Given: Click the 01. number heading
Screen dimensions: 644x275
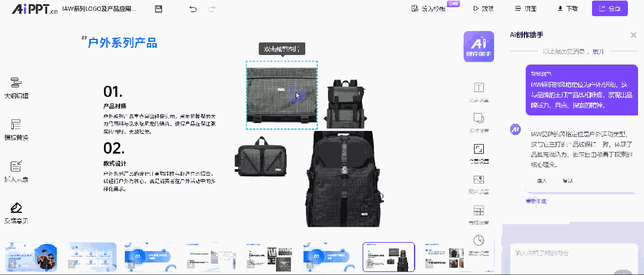Looking at the screenshot, I should coord(112,91).
